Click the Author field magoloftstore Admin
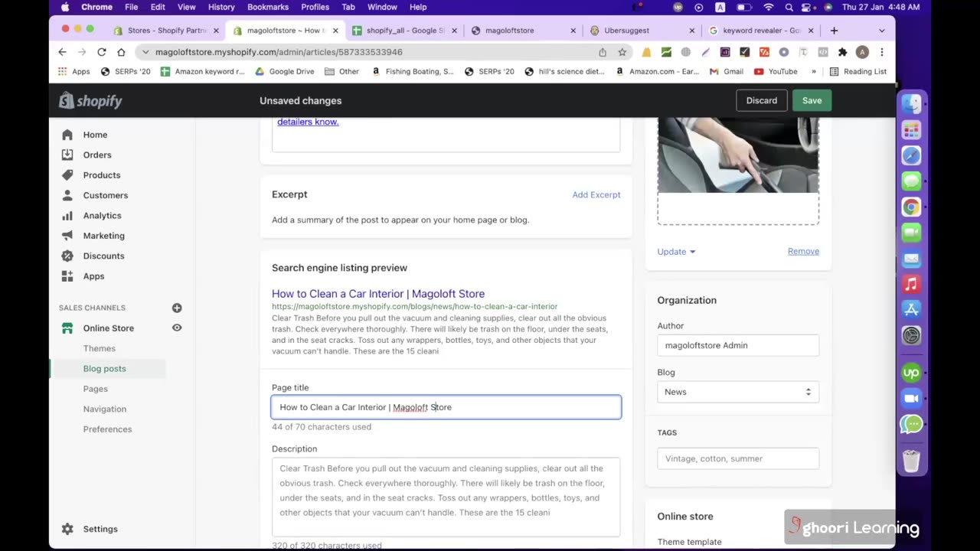This screenshot has height=551, width=980. point(738,345)
